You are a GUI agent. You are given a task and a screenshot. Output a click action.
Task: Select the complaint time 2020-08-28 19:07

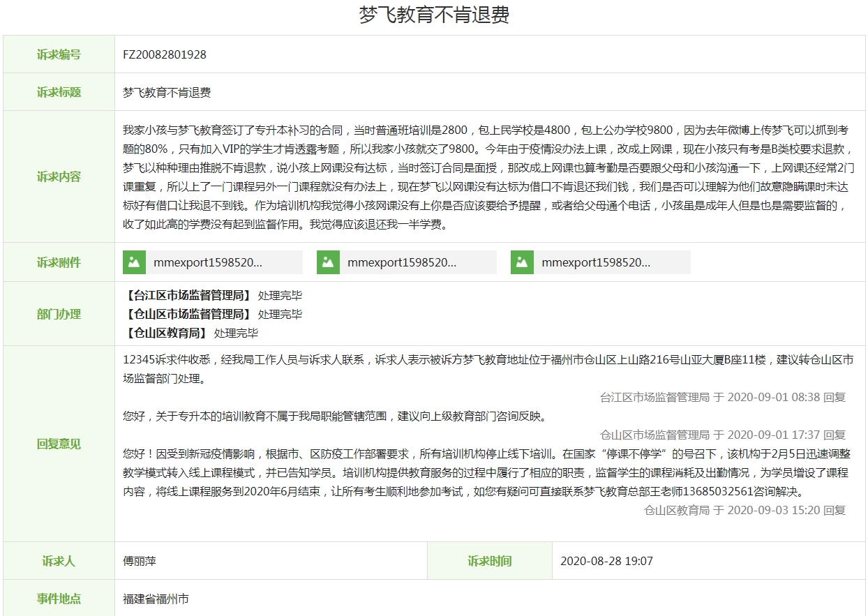[x=607, y=561]
